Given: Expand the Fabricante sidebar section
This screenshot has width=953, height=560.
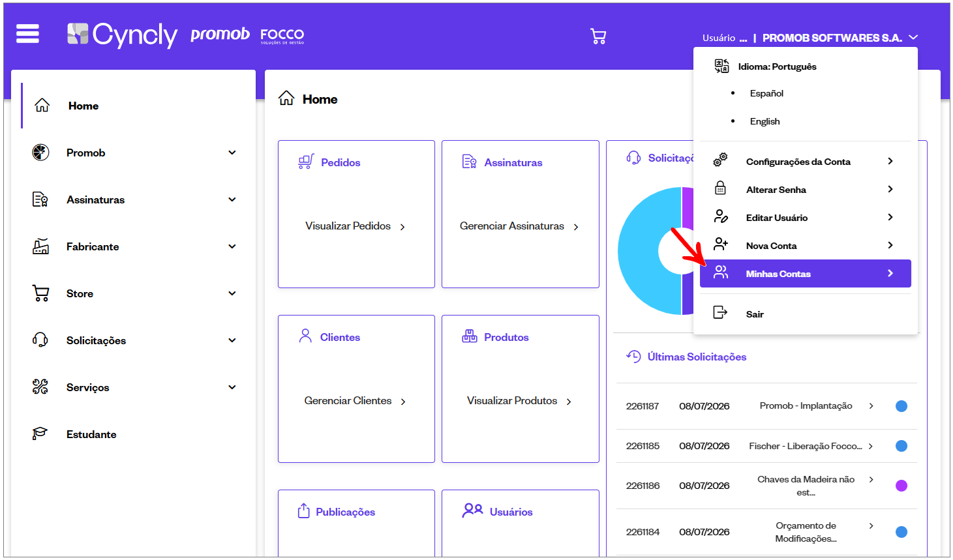Looking at the screenshot, I should pyautogui.click(x=232, y=246).
